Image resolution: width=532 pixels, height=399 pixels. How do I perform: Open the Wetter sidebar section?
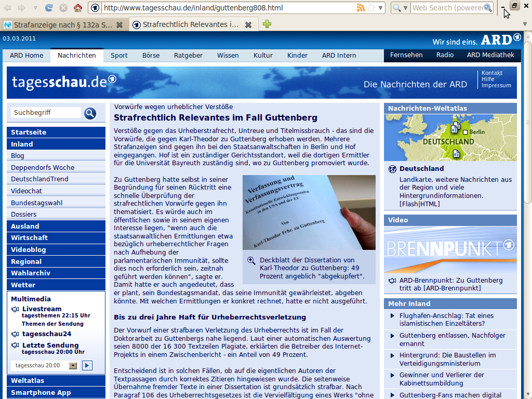tap(56, 285)
